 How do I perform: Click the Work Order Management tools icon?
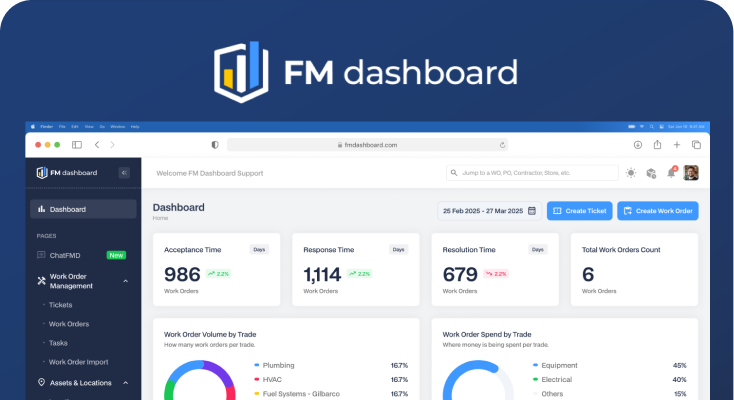coord(41,281)
